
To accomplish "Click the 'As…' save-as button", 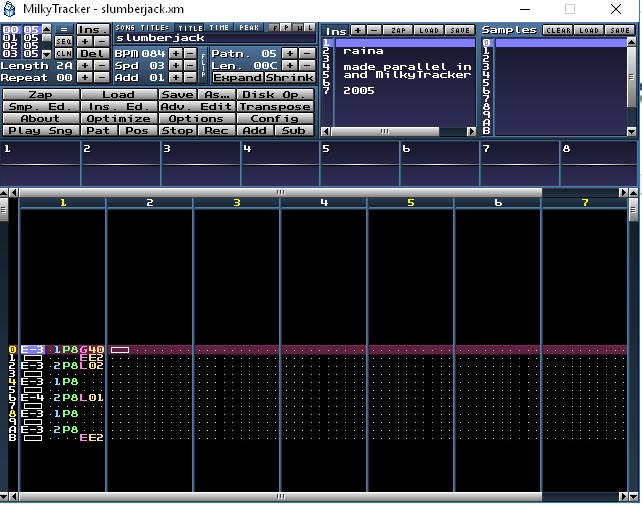I will pyautogui.click(x=217, y=95).
